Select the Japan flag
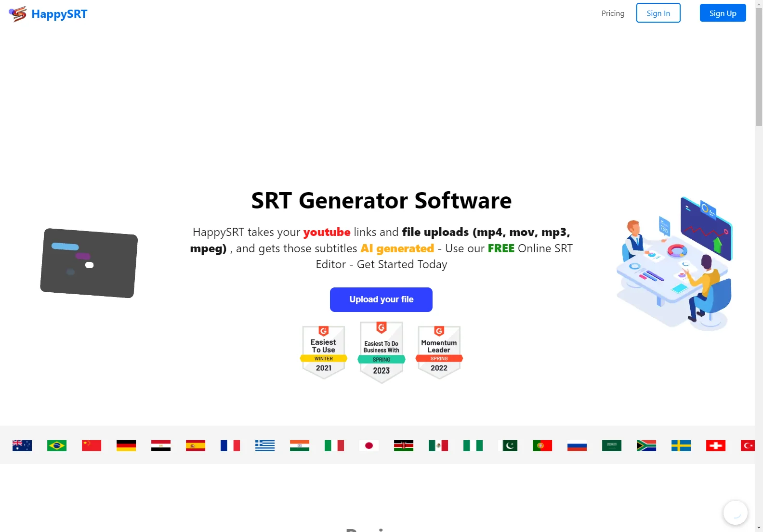Image resolution: width=763 pixels, height=532 pixels. pyautogui.click(x=369, y=445)
